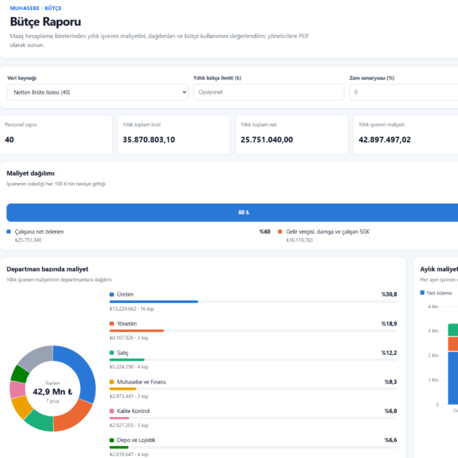Click the %18,9 percentage
Screen dimensions: 458x458
coord(389,324)
